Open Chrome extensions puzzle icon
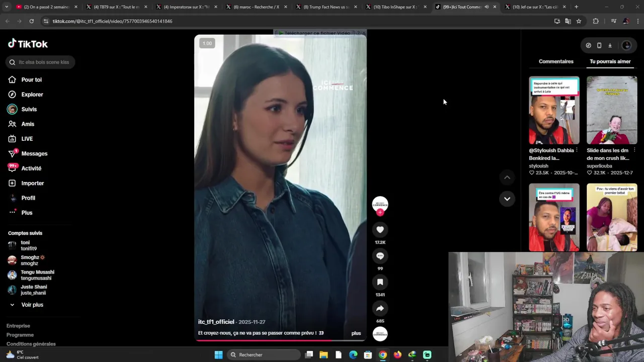This screenshot has width=644, height=362. tap(596, 21)
